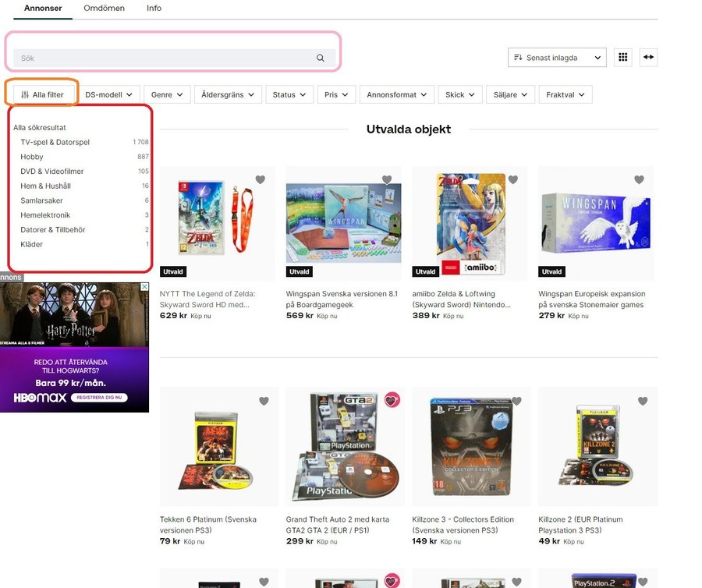Open Killzone 2 (EUR Platinum title link
702x588 pixels.
pyautogui.click(x=580, y=525)
